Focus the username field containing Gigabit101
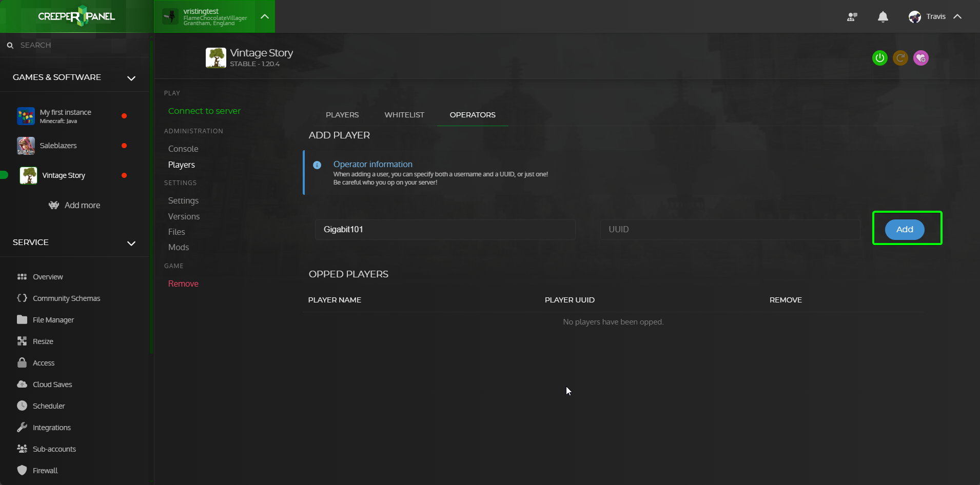 click(445, 229)
